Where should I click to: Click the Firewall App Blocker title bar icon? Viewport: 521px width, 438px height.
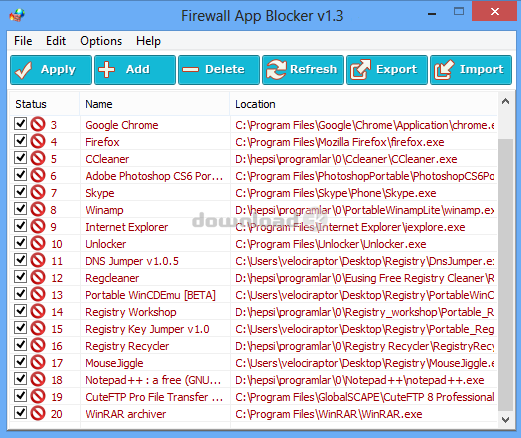[x=17, y=15]
